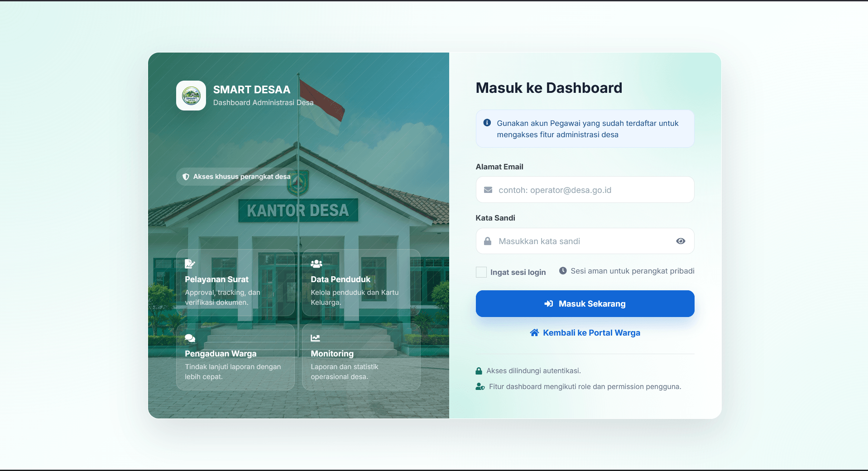
Task: Click the green padlock beside 'Akses dilindungi autentikasi'
Action: click(479, 371)
